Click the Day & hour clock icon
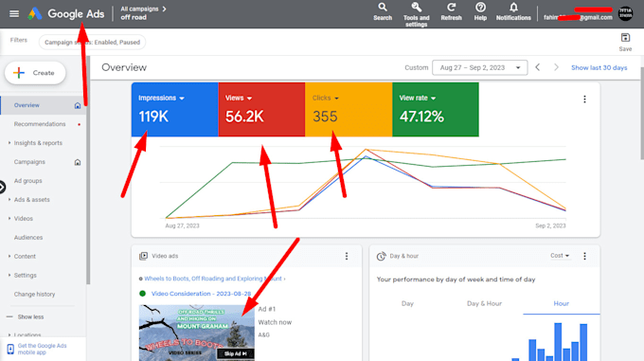The height and width of the screenshot is (361, 644). click(x=381, y=256)
